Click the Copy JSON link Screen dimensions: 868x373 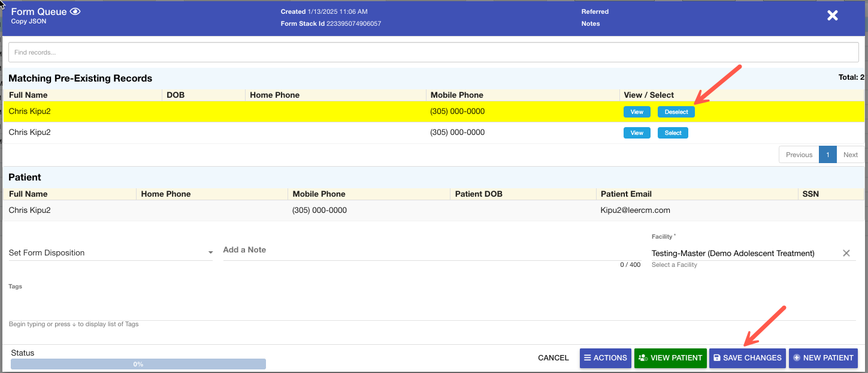(x=29, y=22)
